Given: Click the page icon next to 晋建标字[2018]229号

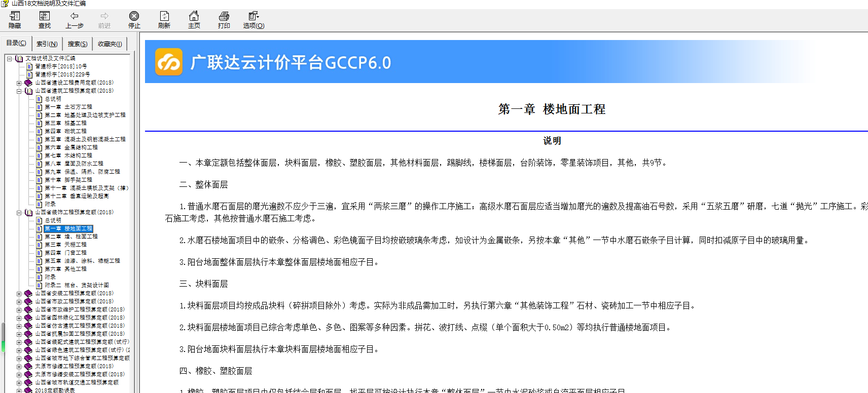Looking at the screenshot, I should click(x=29, y=74).
